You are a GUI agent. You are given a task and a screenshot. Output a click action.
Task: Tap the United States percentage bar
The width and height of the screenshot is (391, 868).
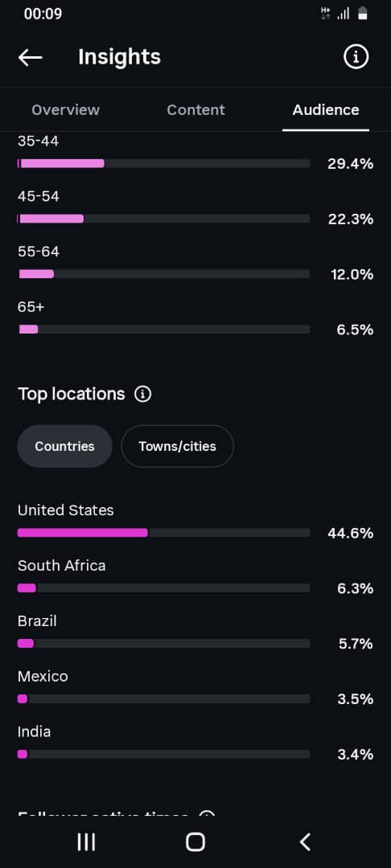tap(163, 533)
